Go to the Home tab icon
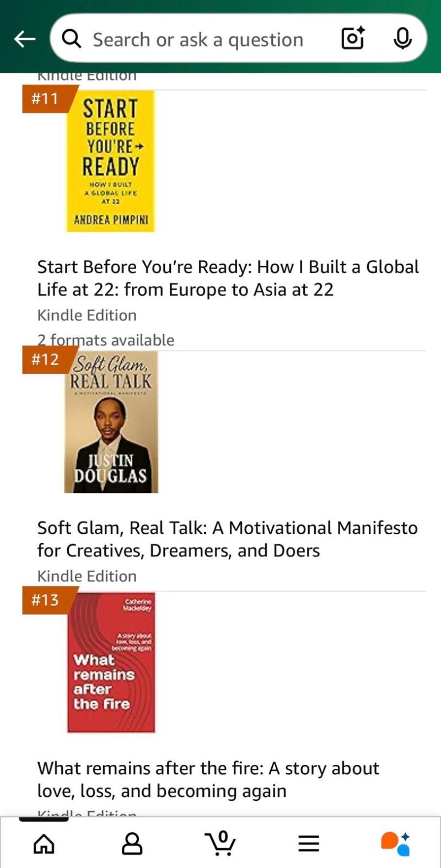This screenshot has height=868, width=441. tap(44, 843)
